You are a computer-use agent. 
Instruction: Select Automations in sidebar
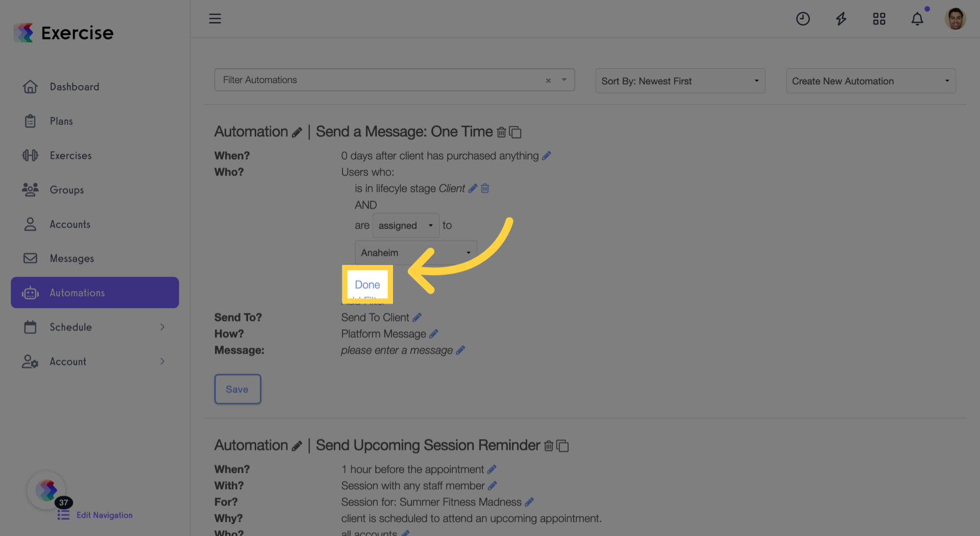click(95, 293)
